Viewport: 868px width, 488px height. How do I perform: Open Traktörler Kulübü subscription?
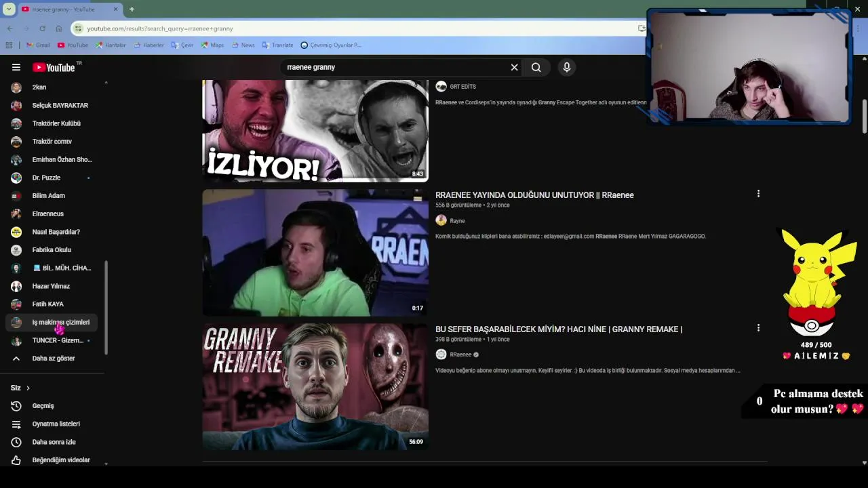pyautogui.click(x=52, y=123)
